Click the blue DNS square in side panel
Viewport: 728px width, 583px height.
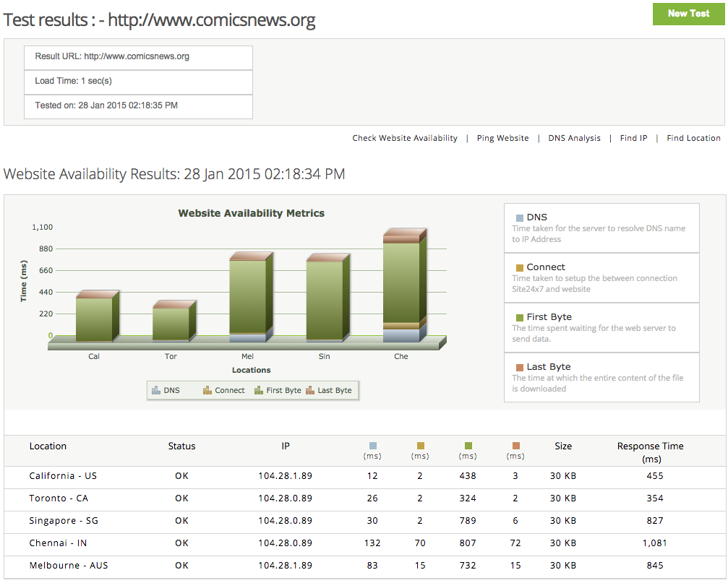coord(520,218)
